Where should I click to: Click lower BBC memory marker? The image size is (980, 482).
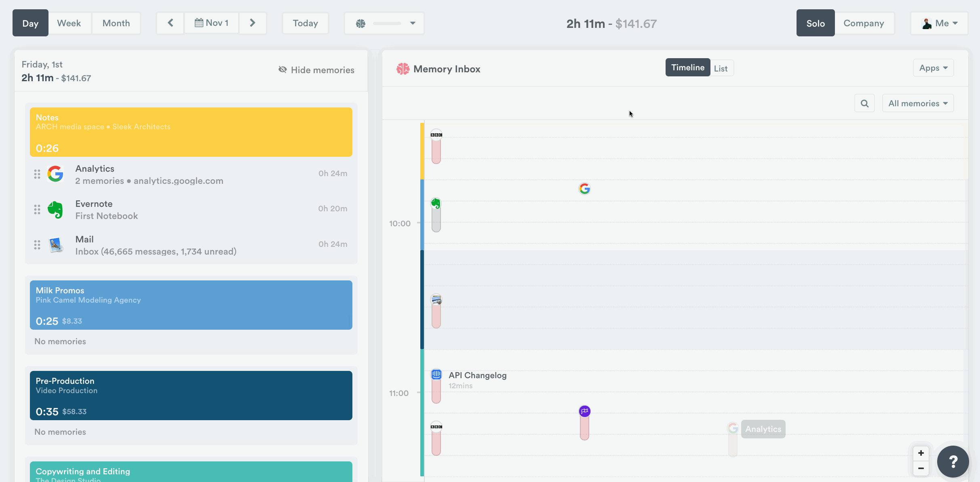436,427
